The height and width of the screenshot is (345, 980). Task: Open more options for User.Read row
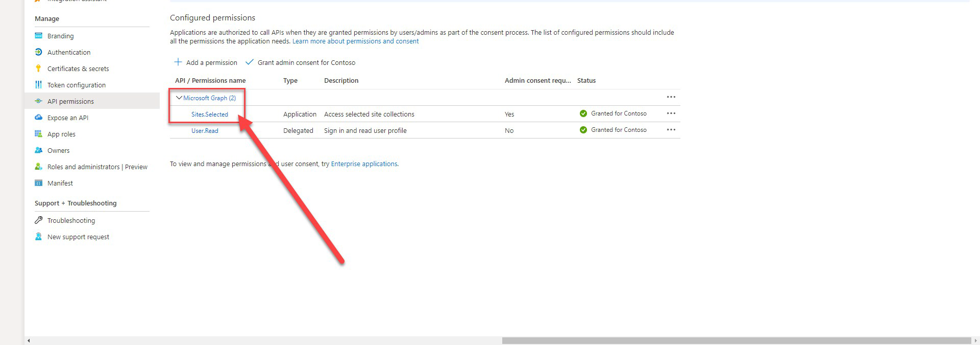pyautogui.click(x=671, y=130)
